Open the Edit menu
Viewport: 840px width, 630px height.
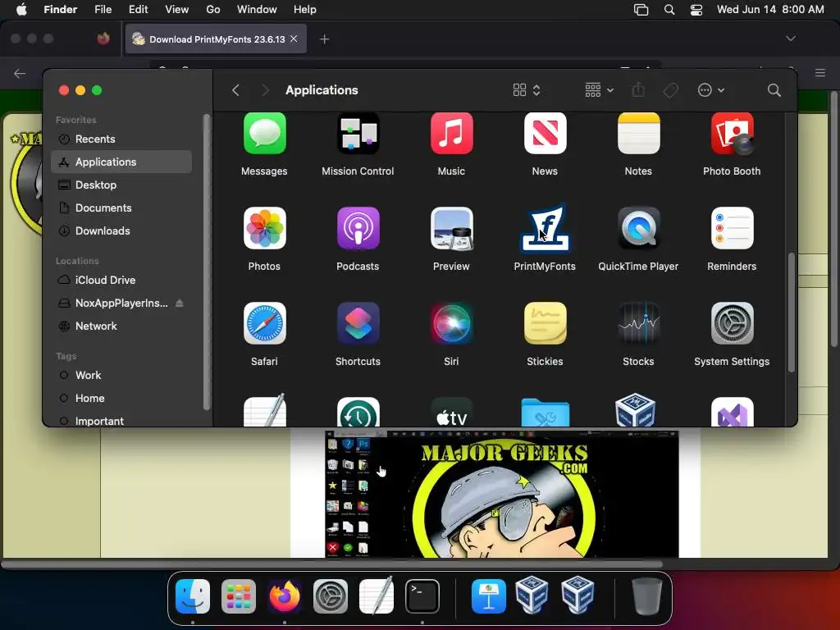[x=138, y=10]
